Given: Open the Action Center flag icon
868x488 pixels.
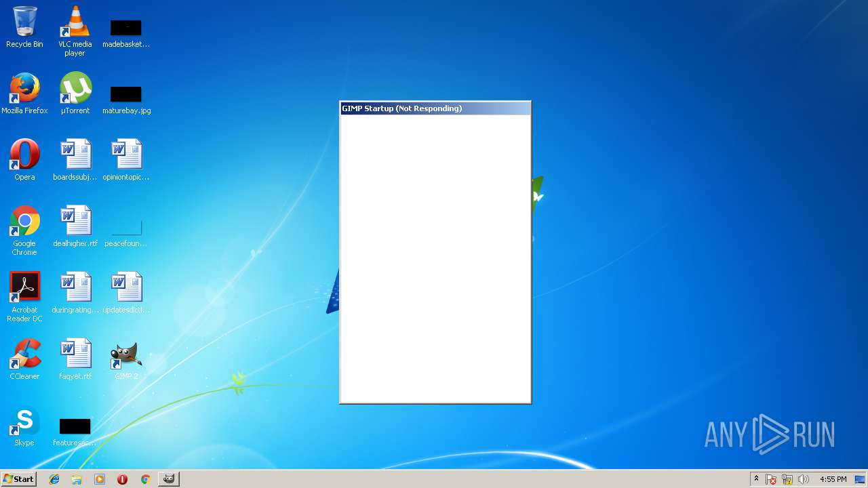Looking at the screenshot, I should 772,479.
